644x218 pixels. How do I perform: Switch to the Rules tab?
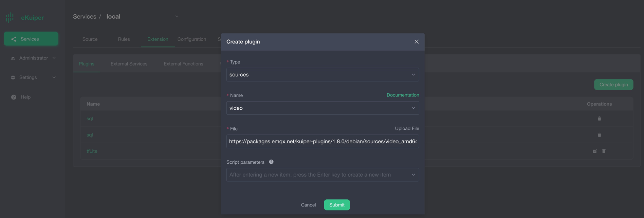[x=124, y=39]
